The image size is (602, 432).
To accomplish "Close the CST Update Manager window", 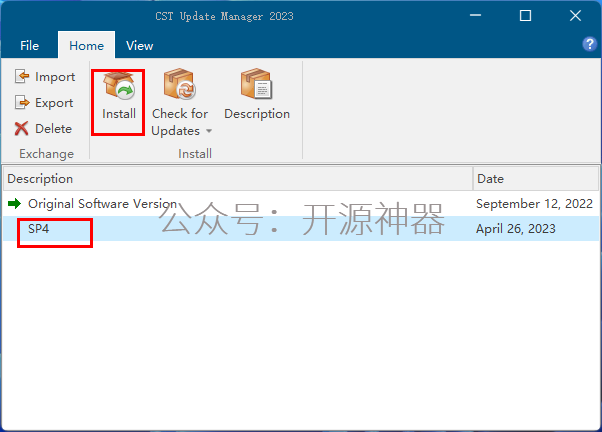I will click(575, 15).
